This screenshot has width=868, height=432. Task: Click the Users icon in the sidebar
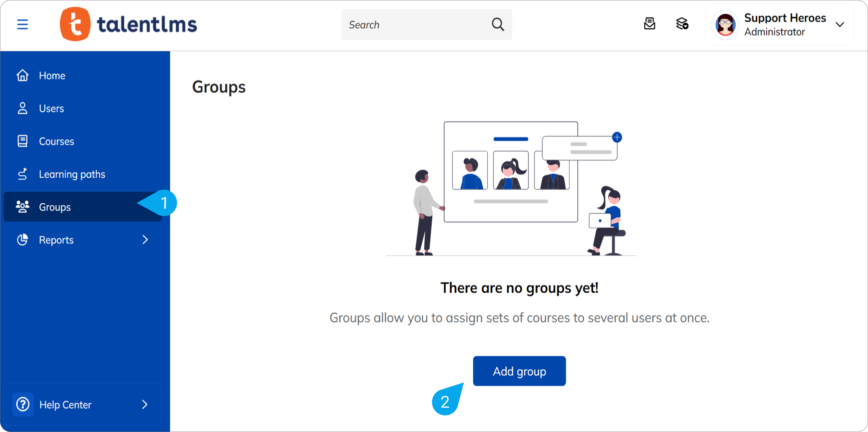(22, 108)
